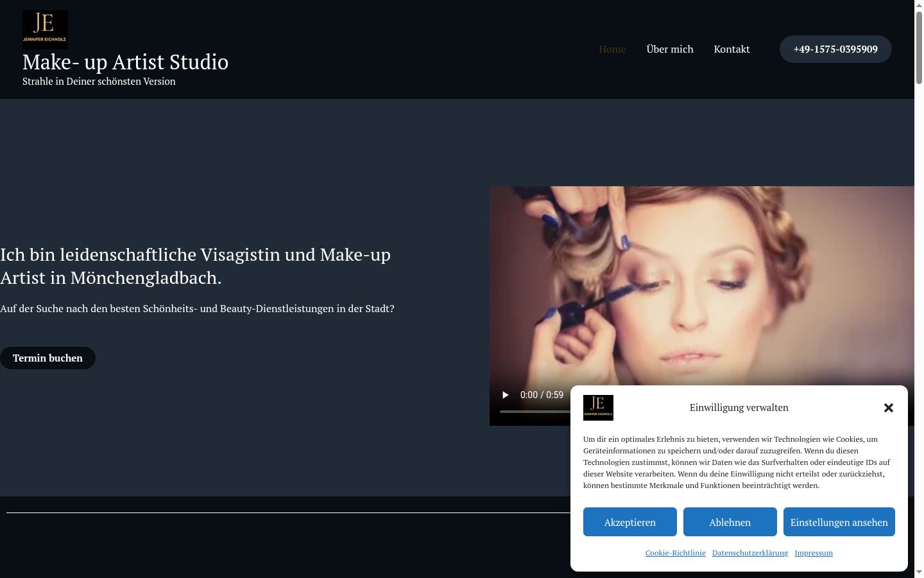Viewport: 924px width, 578px height.
Task: Click the scrollbar up arrow
Action: pyautogui.click(x=919, y=5)
